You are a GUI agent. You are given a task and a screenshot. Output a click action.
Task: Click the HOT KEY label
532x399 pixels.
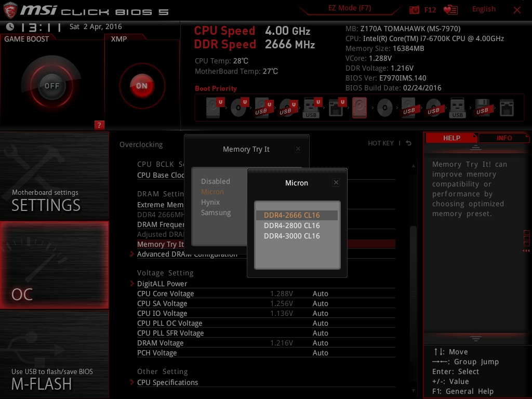[x=381, y=143]
